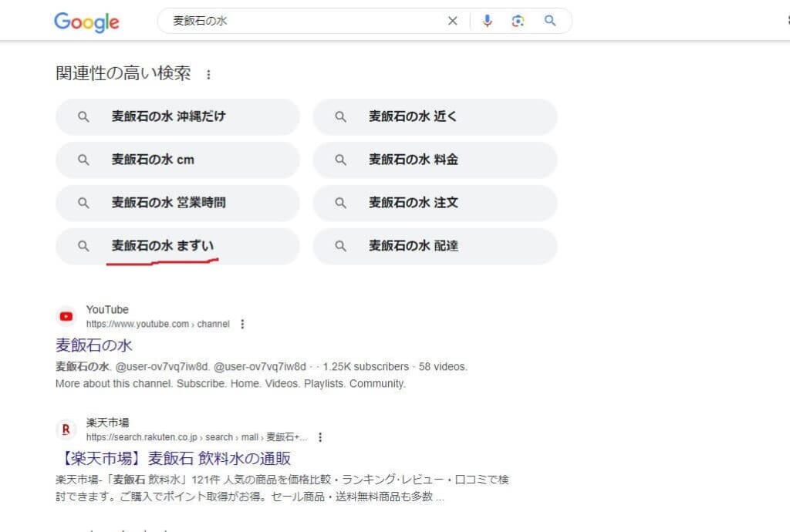Select related search 麦飯石の水 営業時間

coord(177,204)
